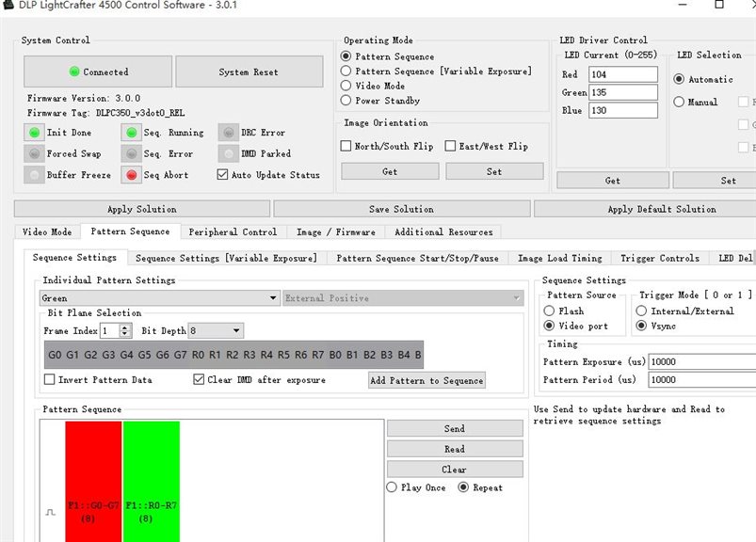Increment the Frame Index spinner
The width and height of the screenshot is (756, 542).
pos(125,327)
